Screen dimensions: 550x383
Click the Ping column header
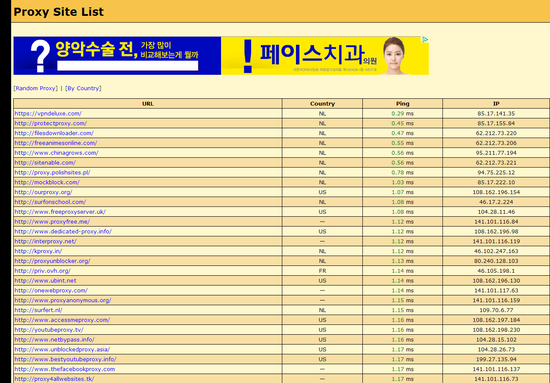(402, 104)
